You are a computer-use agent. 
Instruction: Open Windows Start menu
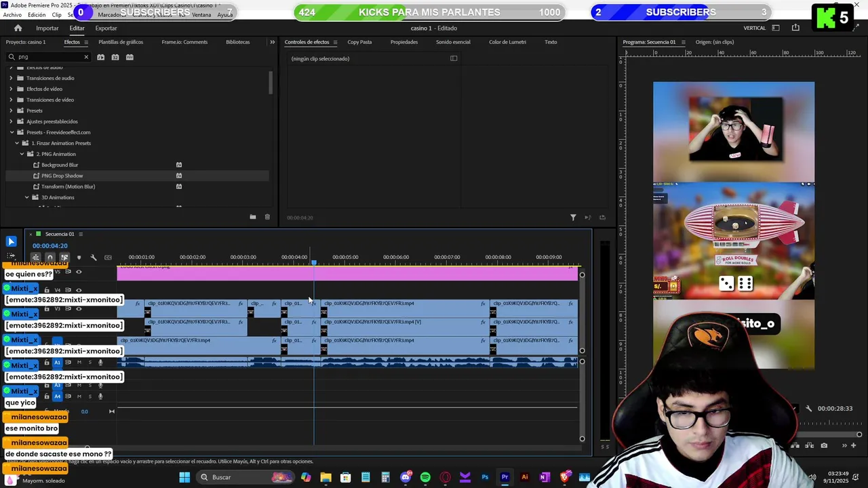[x=184, y=477]
